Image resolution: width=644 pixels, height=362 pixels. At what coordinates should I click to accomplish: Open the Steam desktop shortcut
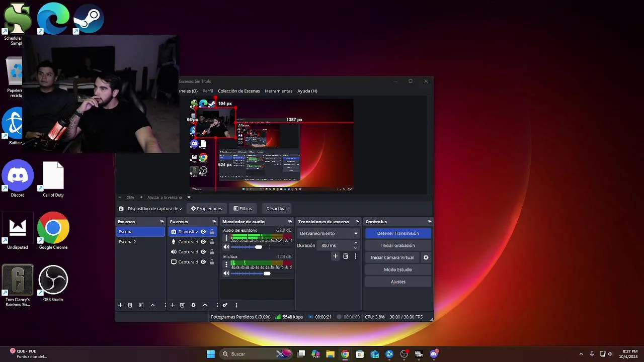click(89, 18)
